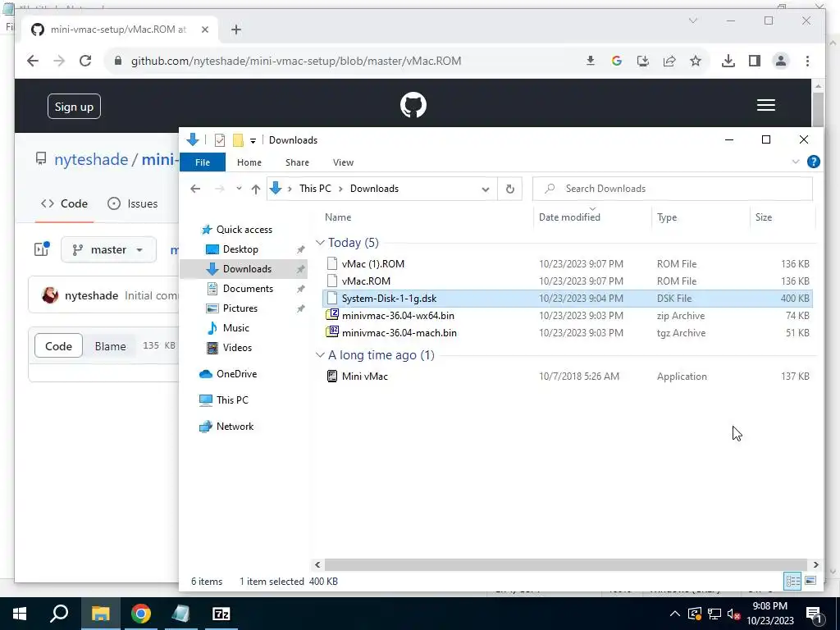
Task: Expand the Explorer ribbon chevron
Action: coord(796,162)
